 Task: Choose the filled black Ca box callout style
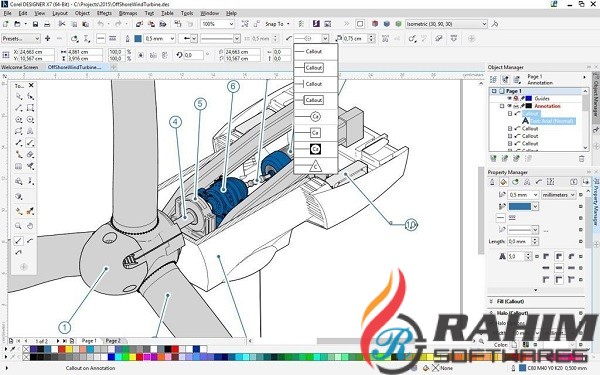(x=315, y=149)
